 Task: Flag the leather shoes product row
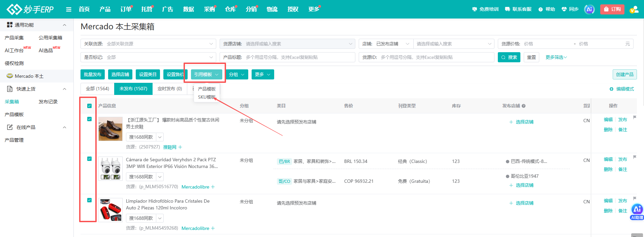pyautogui.click(x=635, y=117)
